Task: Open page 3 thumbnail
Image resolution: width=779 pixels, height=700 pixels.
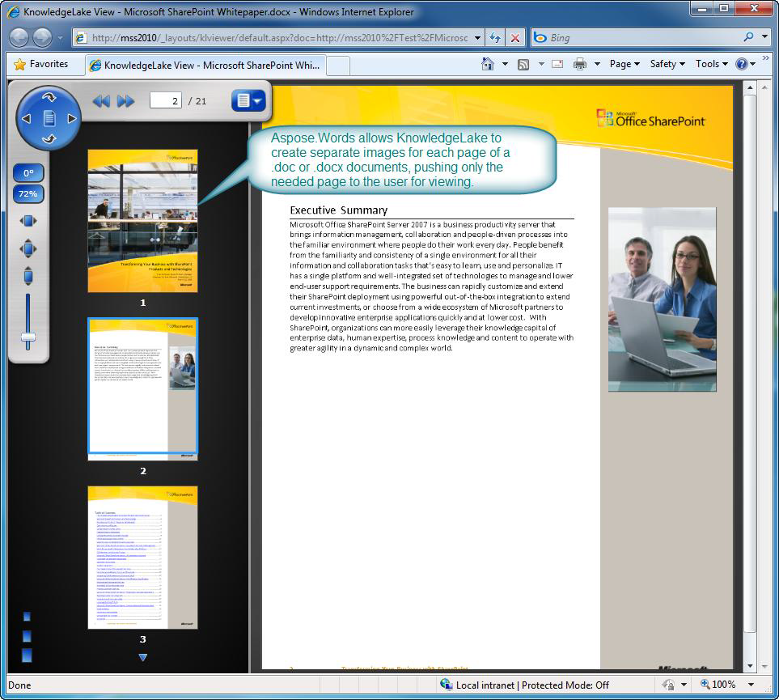Action: point(142,558)
